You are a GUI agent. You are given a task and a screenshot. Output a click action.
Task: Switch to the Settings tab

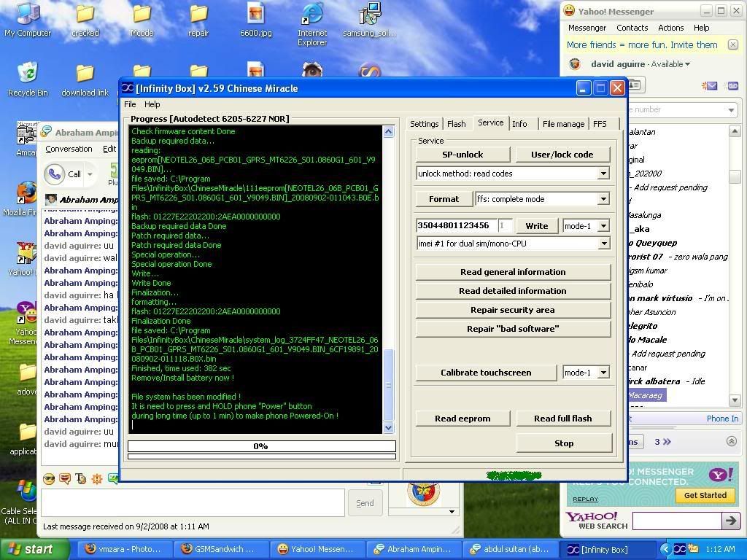(424, 124)
